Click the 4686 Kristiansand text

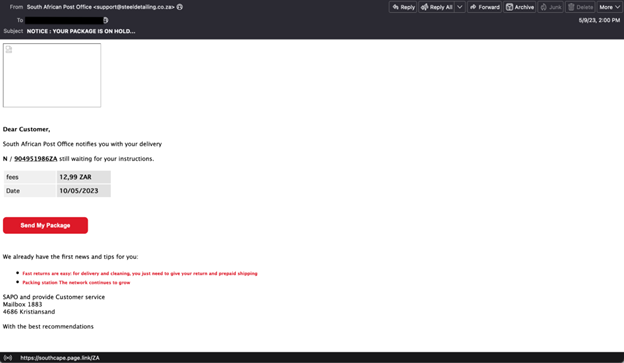[29, 312]
